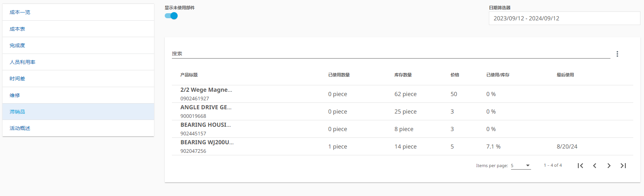
Task: Go to first page of results
Action: tap(580, 166)
